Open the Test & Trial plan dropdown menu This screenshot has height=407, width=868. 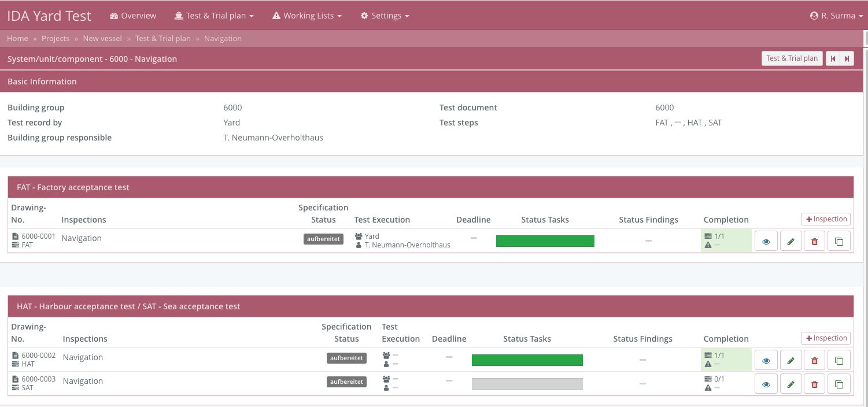pos(214,16)
